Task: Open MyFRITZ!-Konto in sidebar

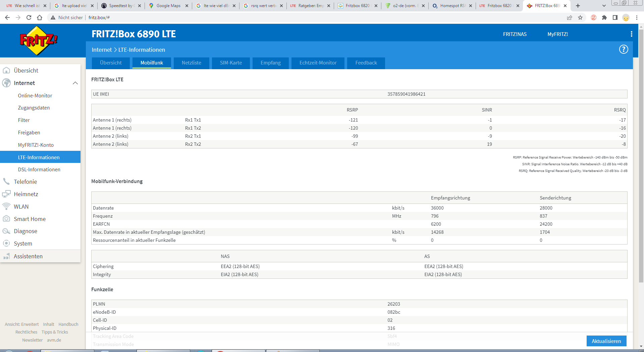Action: (36, 145)
